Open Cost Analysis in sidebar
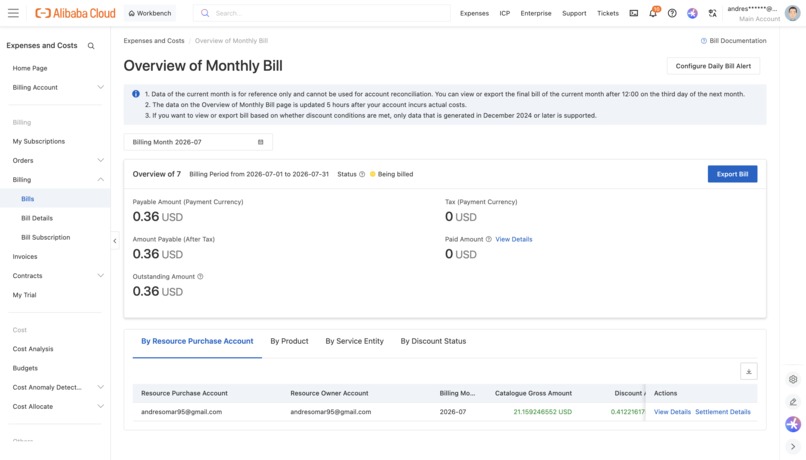806x460 pixels. (33, 349)
